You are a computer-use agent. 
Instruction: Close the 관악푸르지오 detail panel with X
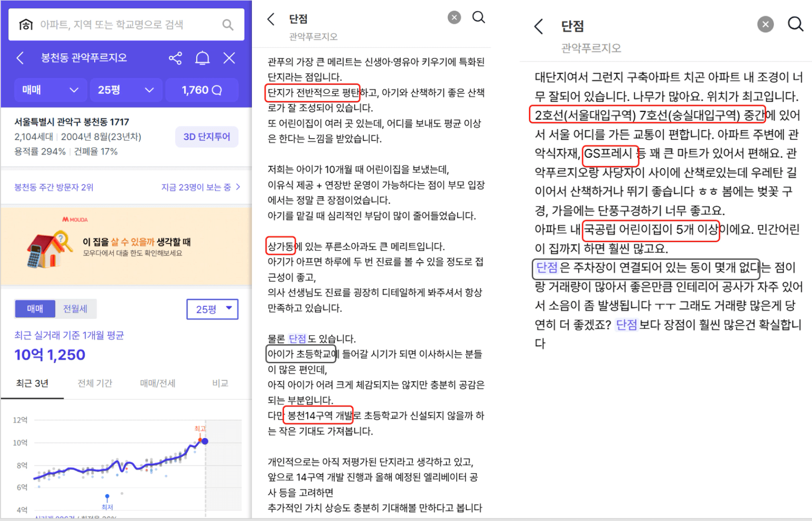(x=229, y=58)
